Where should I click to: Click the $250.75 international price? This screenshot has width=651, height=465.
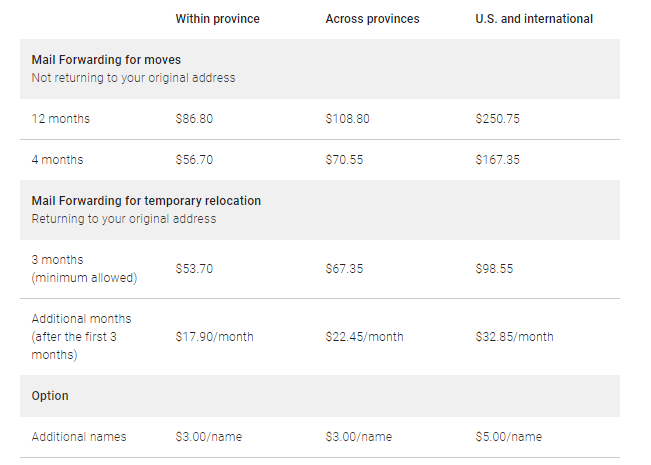click(497, 119)
